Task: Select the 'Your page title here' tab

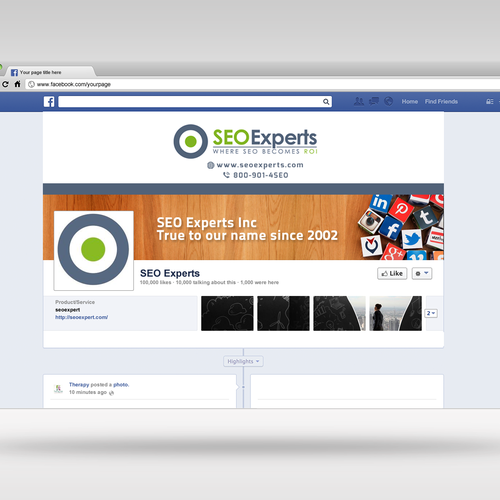Action: click(x=50, y=72)
